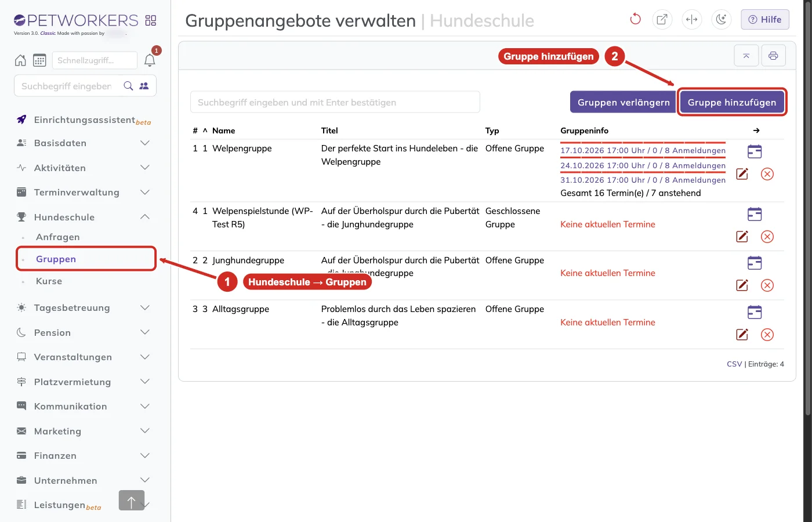
Task: Click the horizontal width adjust icon in the header
Action: [x=691, y=19]
